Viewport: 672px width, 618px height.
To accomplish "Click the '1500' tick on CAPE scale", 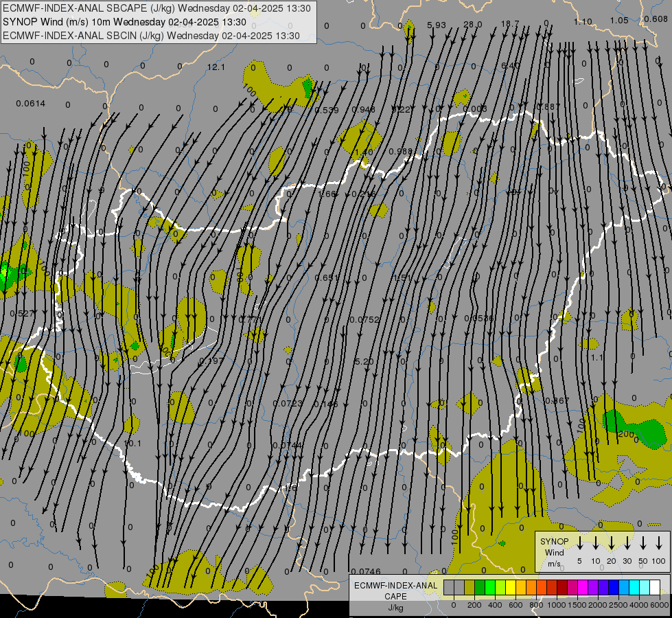I will coord(577,605).
